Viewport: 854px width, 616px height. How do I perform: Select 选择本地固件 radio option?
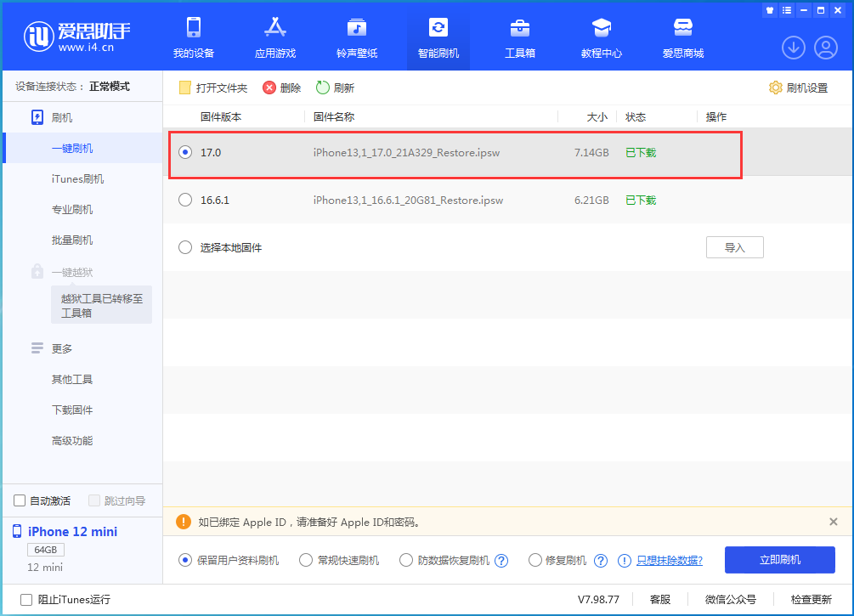(185, 247)
